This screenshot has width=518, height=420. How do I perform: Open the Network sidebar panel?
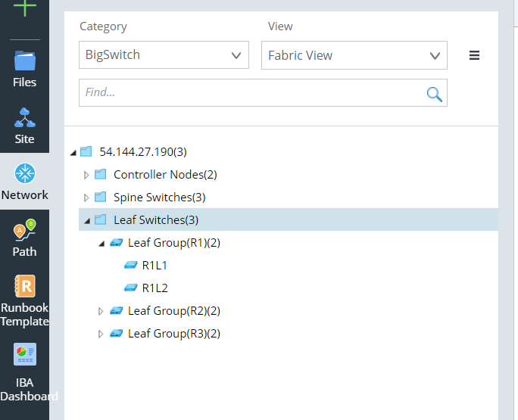(x=24, y=182)
